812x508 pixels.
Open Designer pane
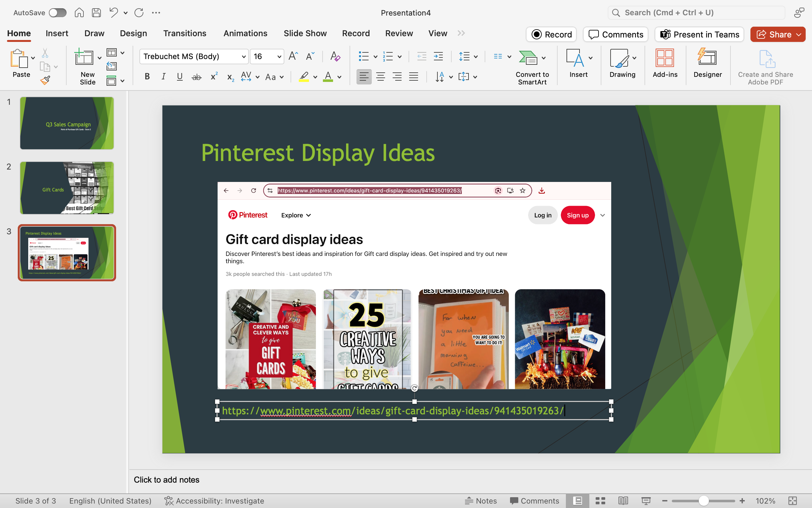pyautogui.click(x=708, y=64)
